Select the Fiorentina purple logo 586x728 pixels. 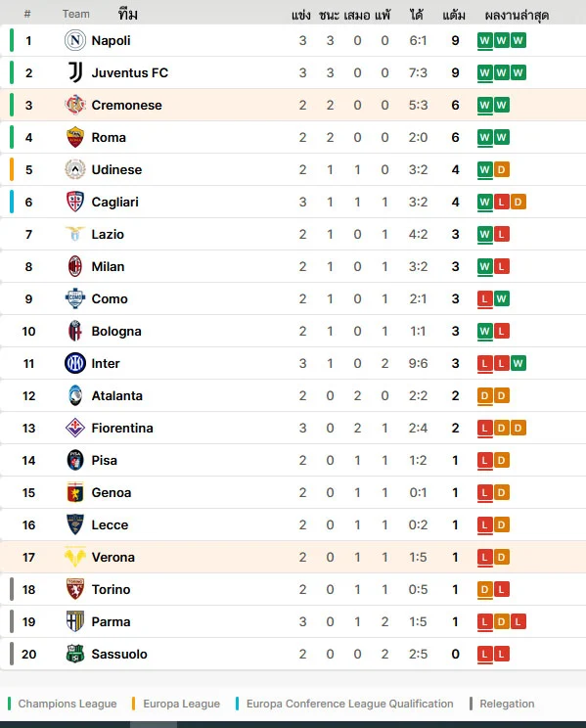(x=74, y=428)
